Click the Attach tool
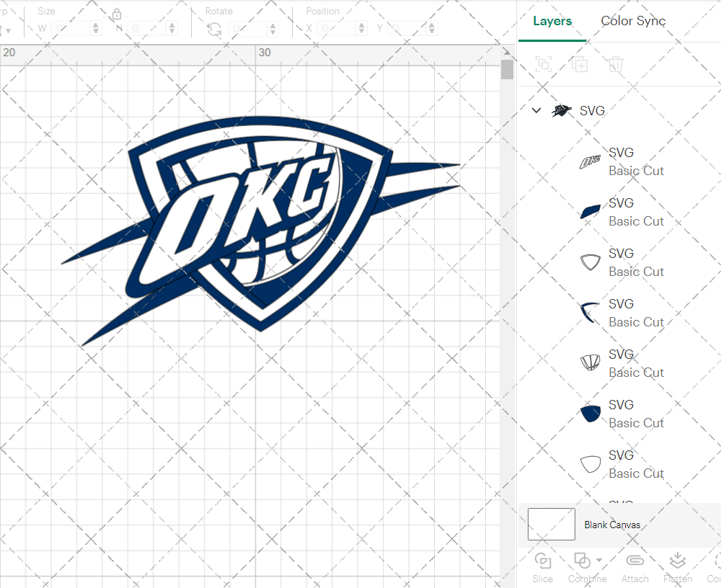This screenshot has width=721, height=588. pos(634,568)
